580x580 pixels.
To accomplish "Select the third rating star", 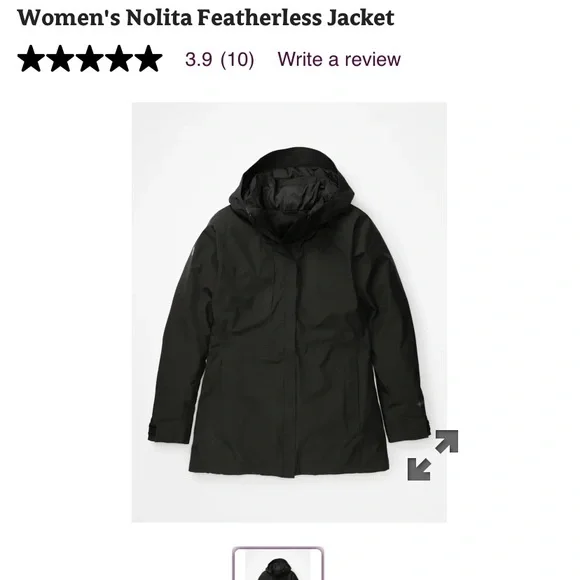I will coord(90,58).
